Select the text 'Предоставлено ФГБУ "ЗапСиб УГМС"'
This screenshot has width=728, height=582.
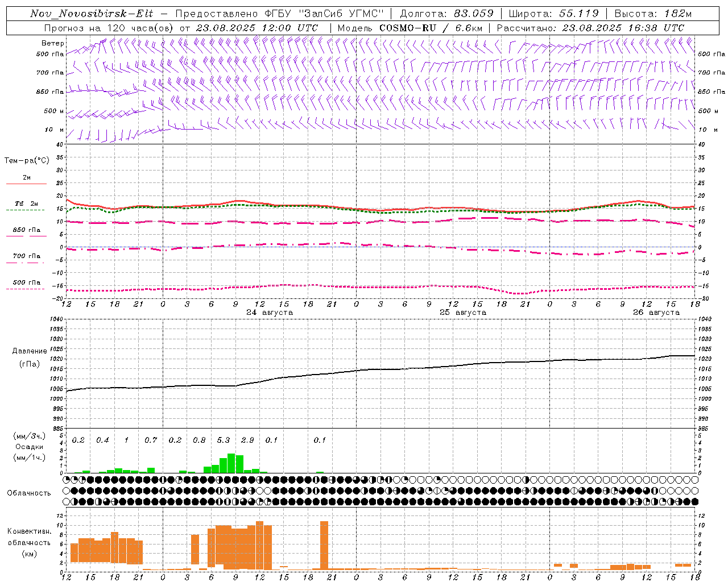coord(280,14)
